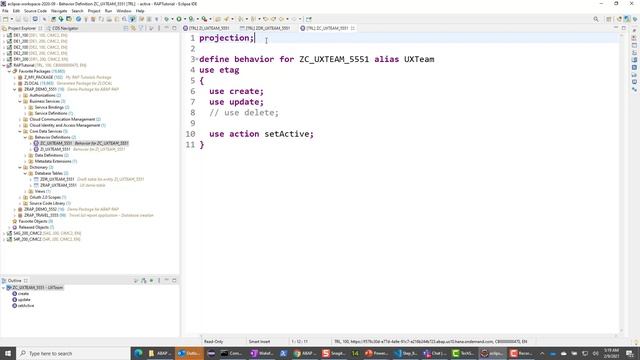Screen dimensions: 640x360
Task: Toggle code folding on line 3
Action: 197,59
